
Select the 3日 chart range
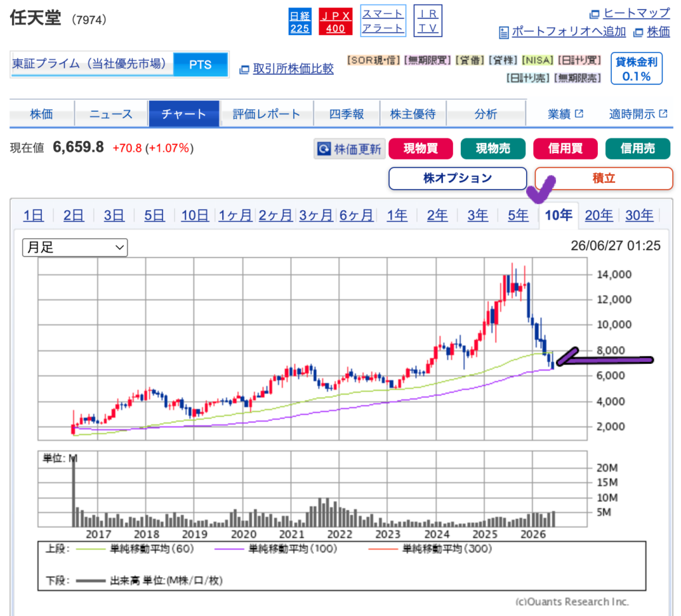coord(114,215)
